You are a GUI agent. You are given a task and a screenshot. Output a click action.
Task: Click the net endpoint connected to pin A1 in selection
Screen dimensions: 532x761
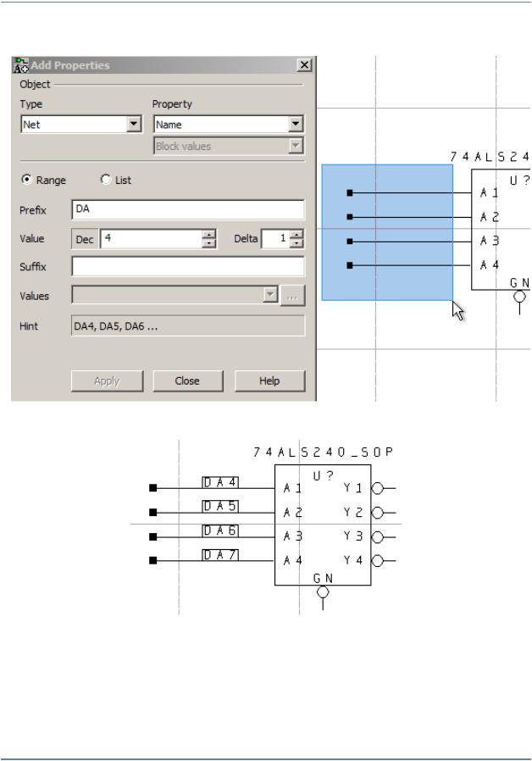(x=350, y=193)
